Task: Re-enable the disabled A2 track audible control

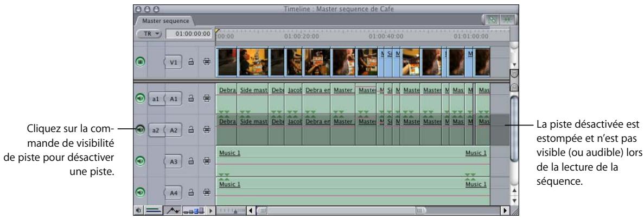Action: coord(141,130)
